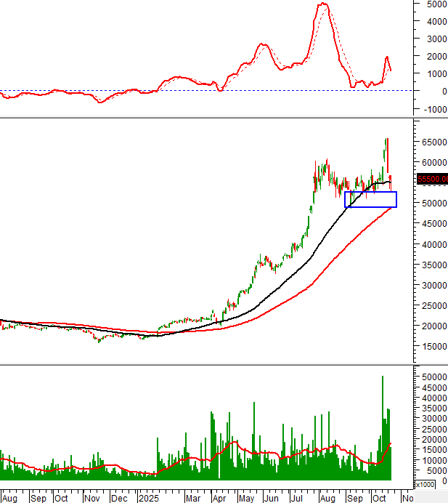The width and height of the screenshot is (448, 503).
Task: Select the indicator's highest peak near 5000
Action: 323,4
